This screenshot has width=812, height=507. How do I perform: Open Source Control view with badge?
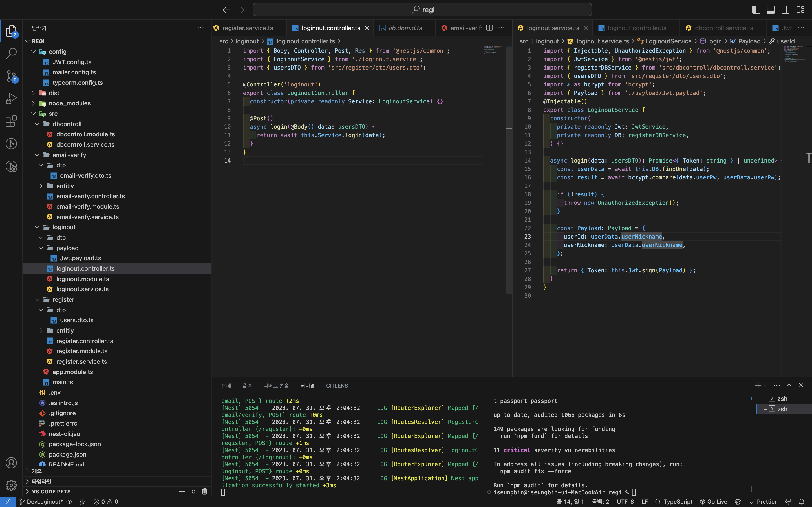11,76
